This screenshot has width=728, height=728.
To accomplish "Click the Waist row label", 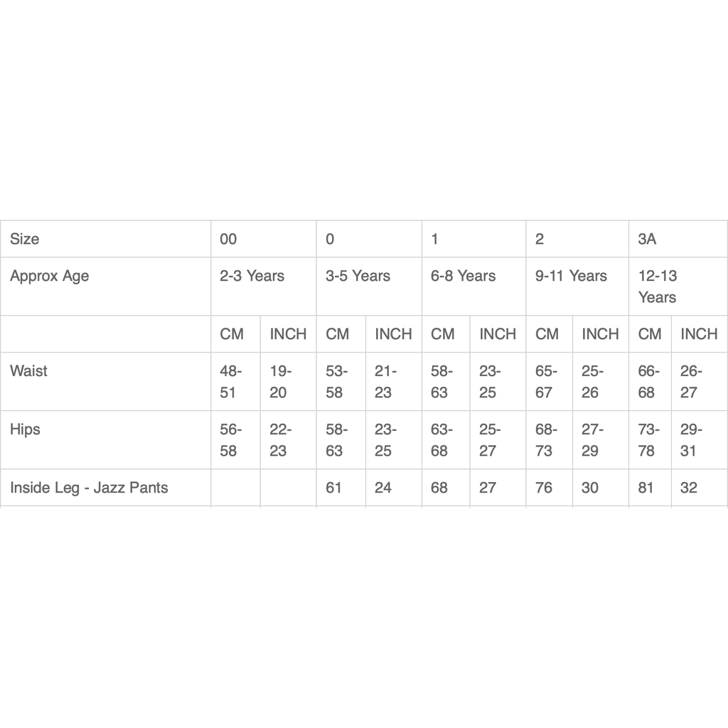I will [28, 370].
